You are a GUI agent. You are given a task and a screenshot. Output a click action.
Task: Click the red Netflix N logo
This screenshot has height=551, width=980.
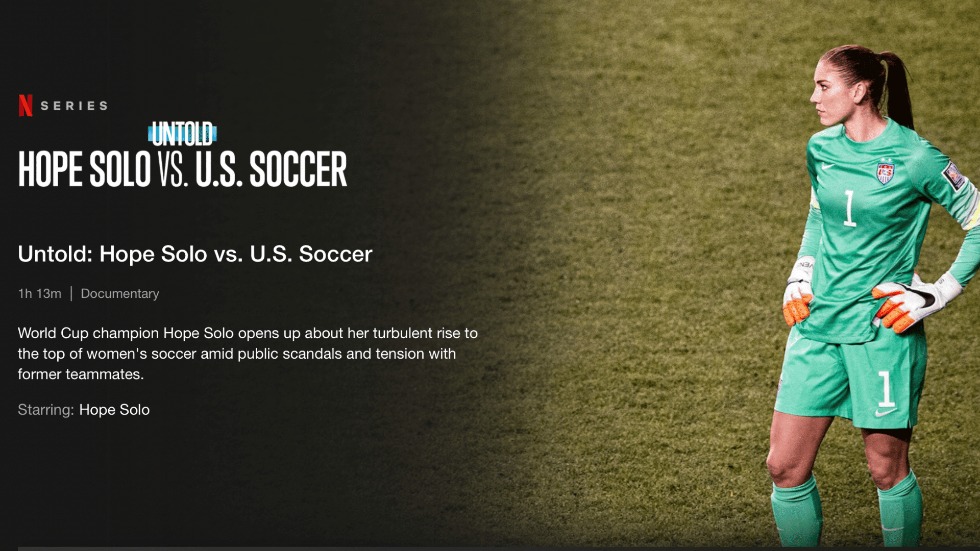tap(26, 106)
